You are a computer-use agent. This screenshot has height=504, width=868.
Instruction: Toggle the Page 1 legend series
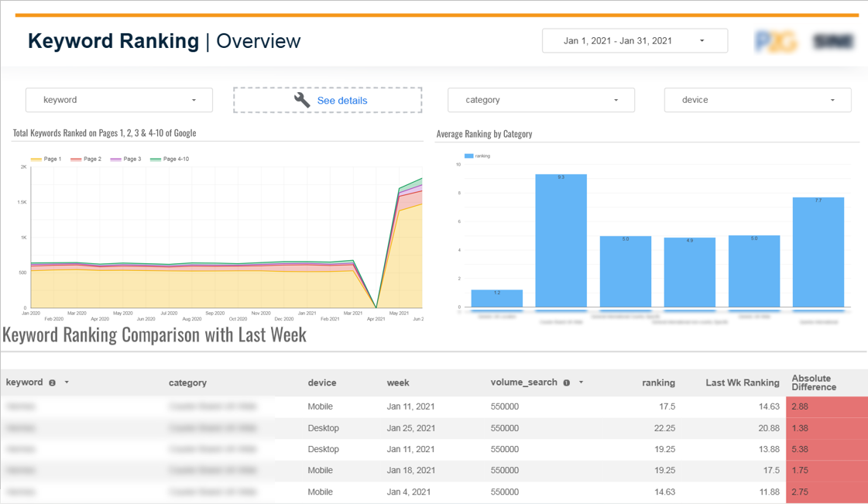[x=46, y=159]
